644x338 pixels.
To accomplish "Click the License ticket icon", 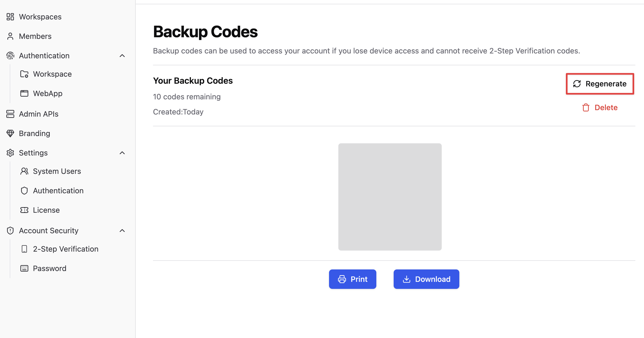I will pos(24,210).
